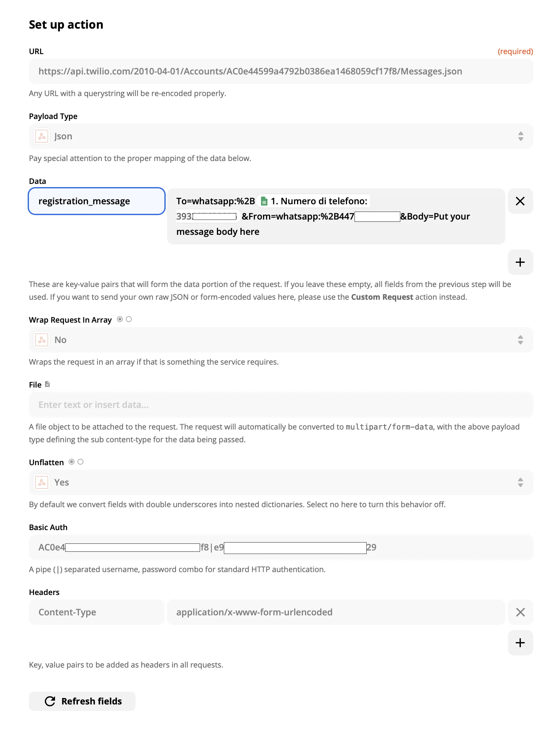Click the Custom Request action text
The width and height of the screenshot is (559, 756).
click(x=382, y=297)
